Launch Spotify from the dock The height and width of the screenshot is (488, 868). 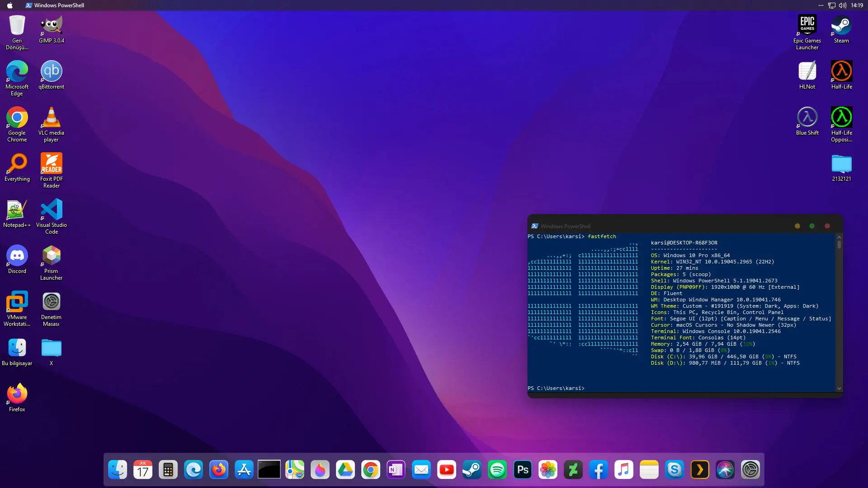pyautogui.click(x=497, y=470)
